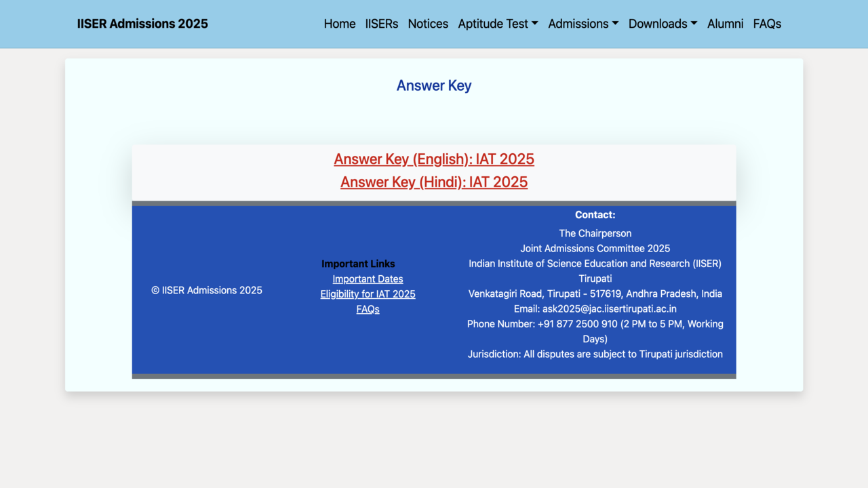Expand the Aptitude Test dropdown
Viewport: 868px width, 488px height.
point(498,24)
